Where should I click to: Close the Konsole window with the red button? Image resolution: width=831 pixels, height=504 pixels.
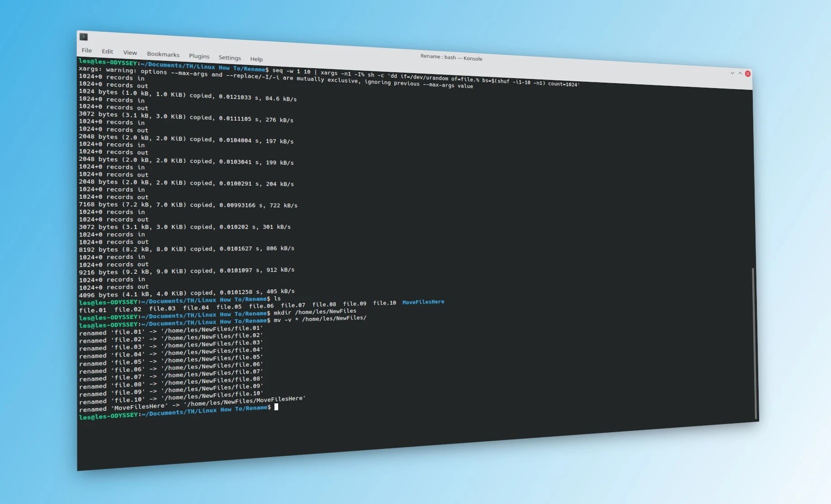(x=748, y=74)
